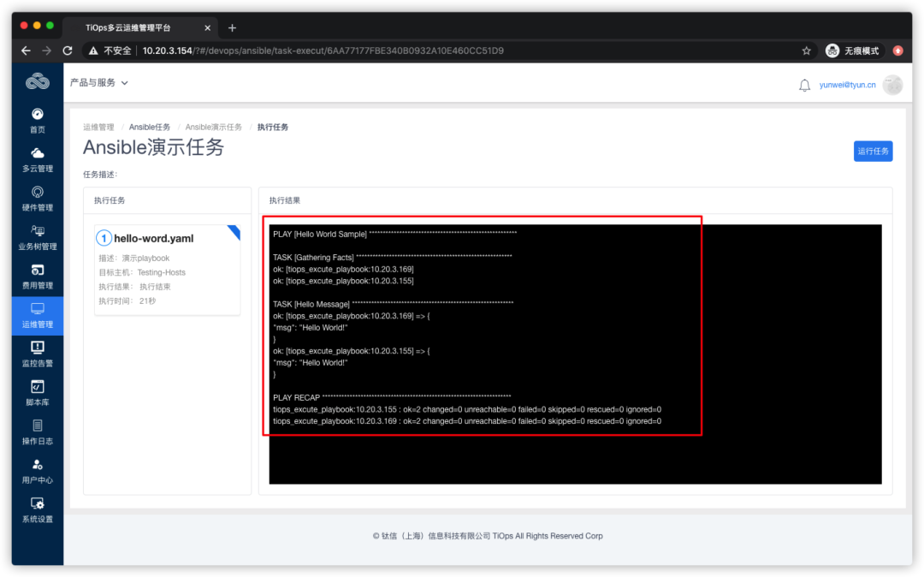Click the 运行任务 button
Viewport: 924px width, 577px height.
coord(873,151)
